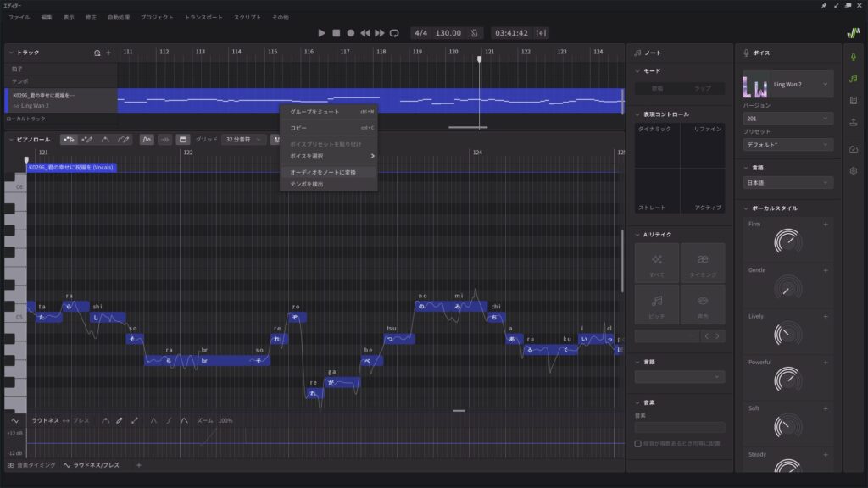This screenshot has width=868, height=488.
Task: Toggle loop playback in the transport controls
Action: (394, 33)
